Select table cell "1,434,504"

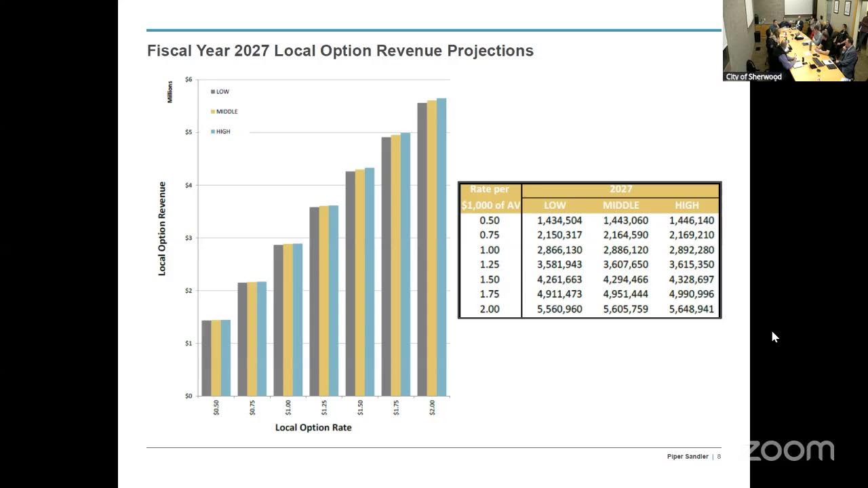pyautogui.click(x=559, y=220)
